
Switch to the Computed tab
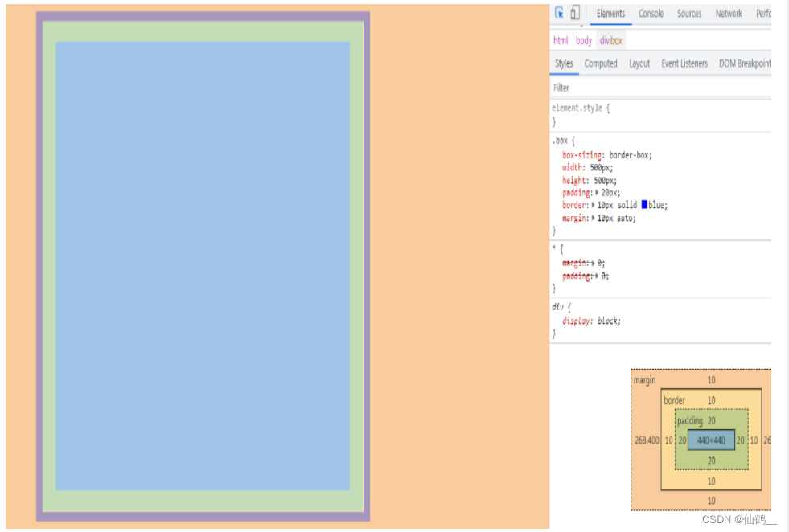(x=601, y=63)
